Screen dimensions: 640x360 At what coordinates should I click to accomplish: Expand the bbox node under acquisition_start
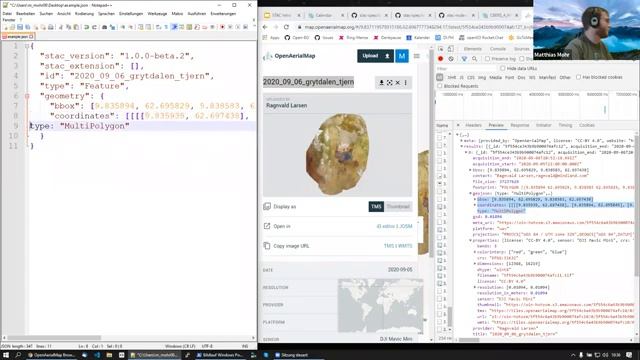tap(470, 170)
